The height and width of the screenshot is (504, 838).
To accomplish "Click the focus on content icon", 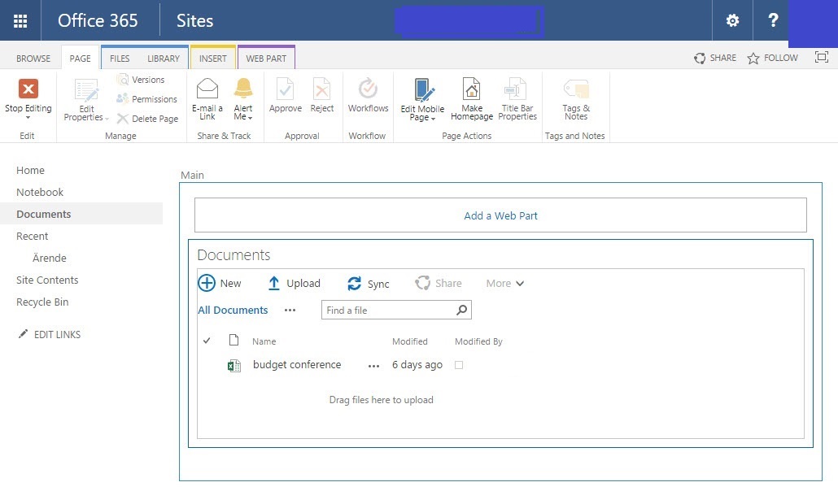I will pyautogui.click(x=822, y=57).
